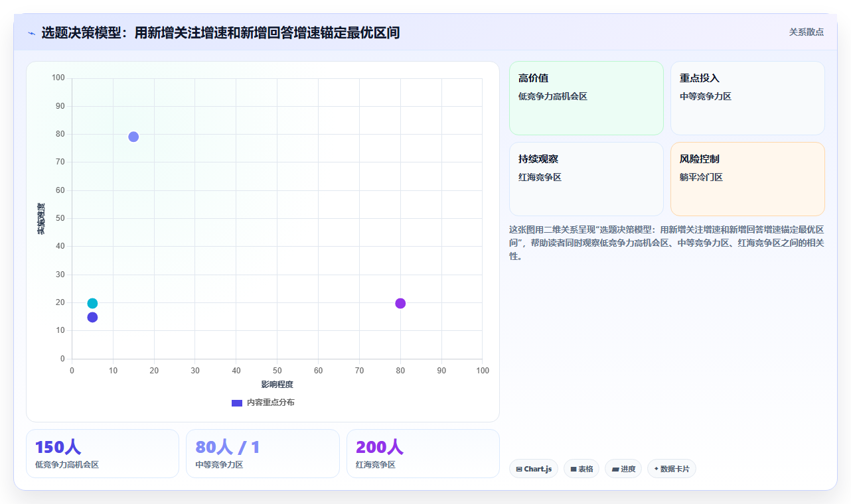Image resolution: width=851 pixels, height=504 pixels.
Task: Click 中等竞争力区 text in 重点投入 card
Action: [706, 96]
